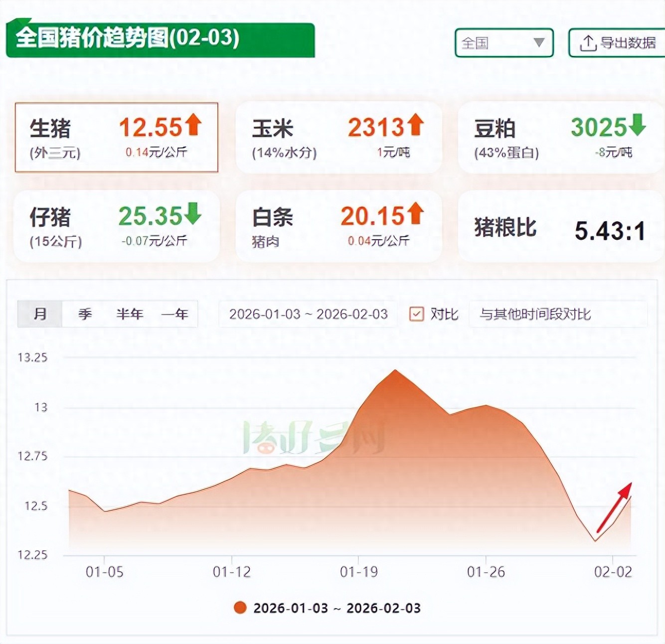Click the green down arrow beside 3025

[x=637, y=125]
